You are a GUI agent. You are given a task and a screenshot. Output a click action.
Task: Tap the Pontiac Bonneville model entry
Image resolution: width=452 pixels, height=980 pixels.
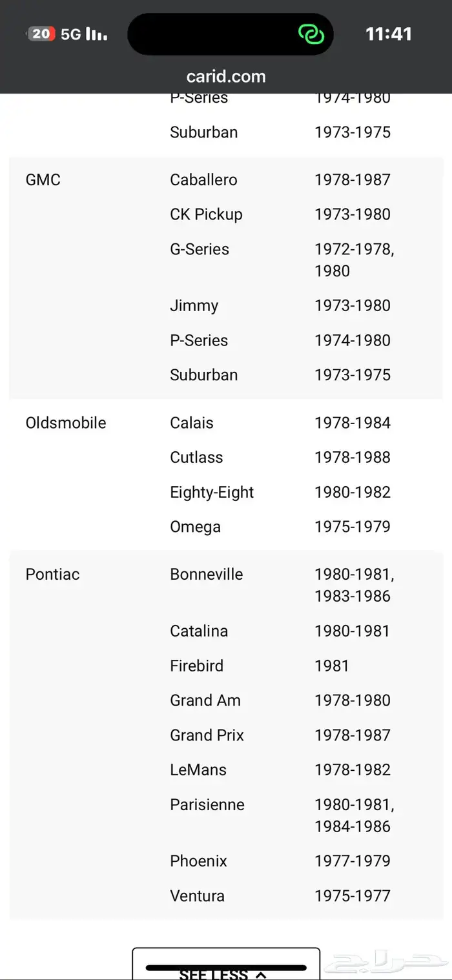(207, 574)
